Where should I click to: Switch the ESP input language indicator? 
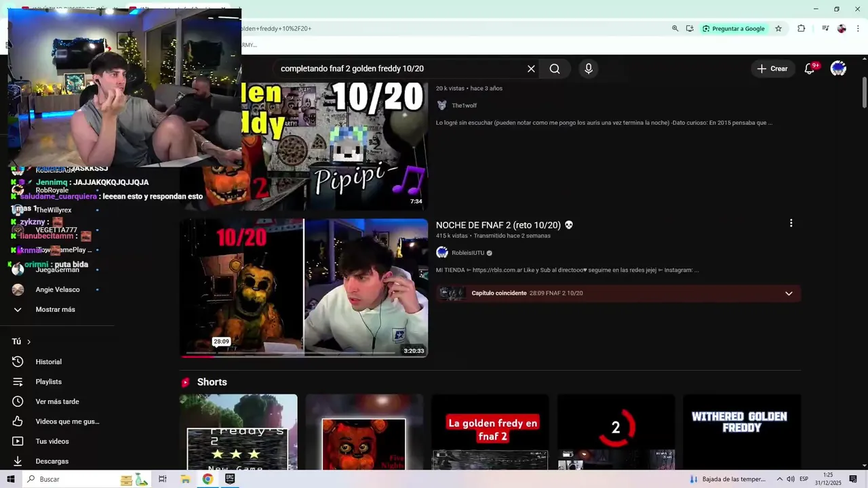pyautogui.click(x=805, y=479)
